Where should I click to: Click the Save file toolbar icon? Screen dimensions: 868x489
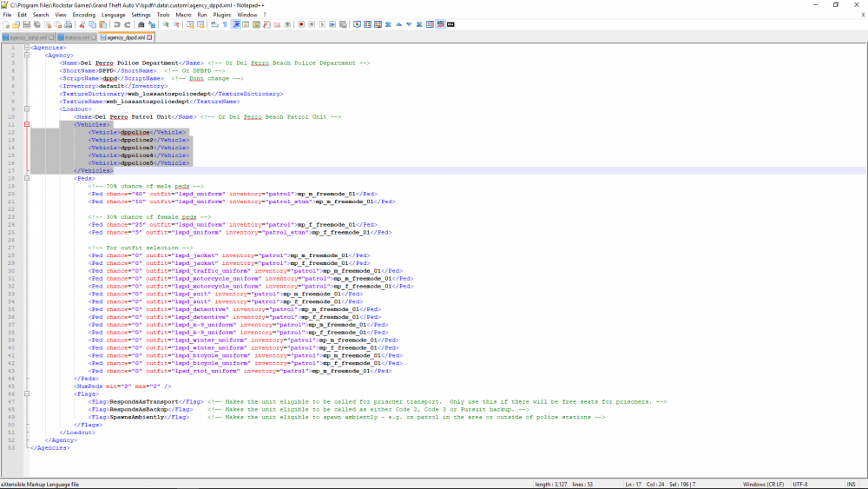click(26, 24)
